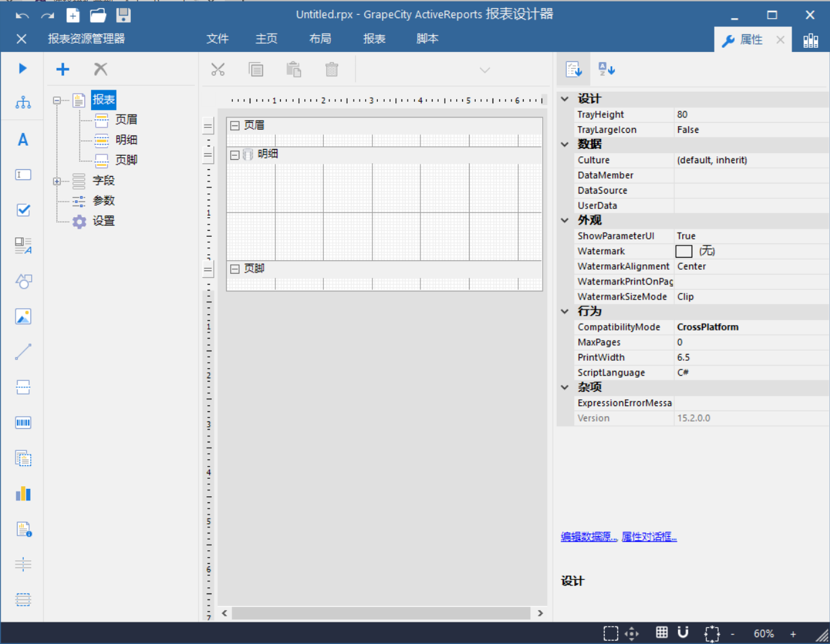The height and width of the screenshot is (644, 830).
Task: Click the Delete trash can icon
Action: pyautogui.click(x=331, y=69)
